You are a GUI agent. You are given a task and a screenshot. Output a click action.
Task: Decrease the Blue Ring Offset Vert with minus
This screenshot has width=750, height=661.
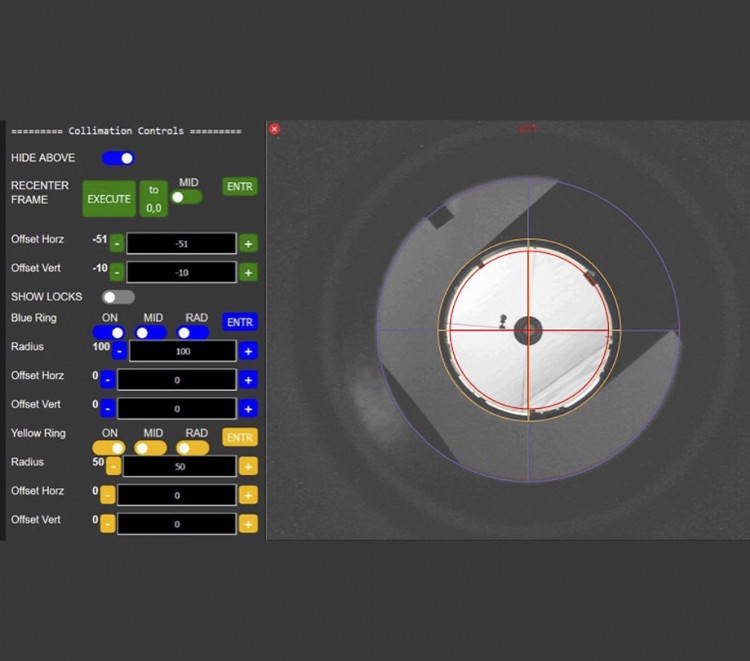coord(108,408)
